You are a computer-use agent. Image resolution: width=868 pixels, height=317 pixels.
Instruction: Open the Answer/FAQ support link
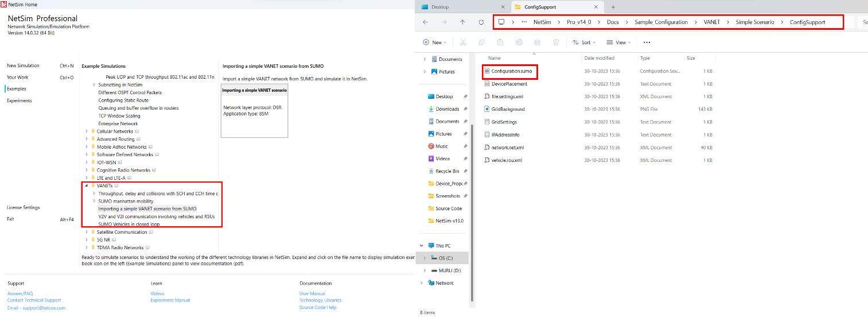coord(20,293)
